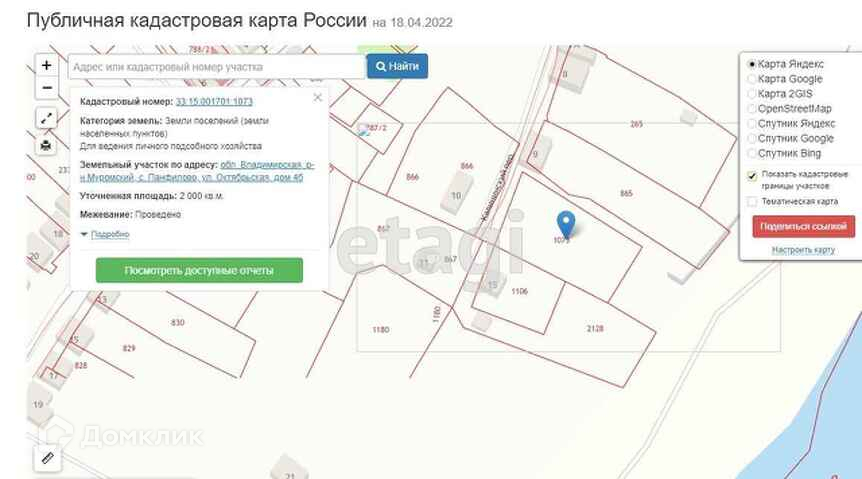Click the Поделиться ссылкой button

point(803,227)
